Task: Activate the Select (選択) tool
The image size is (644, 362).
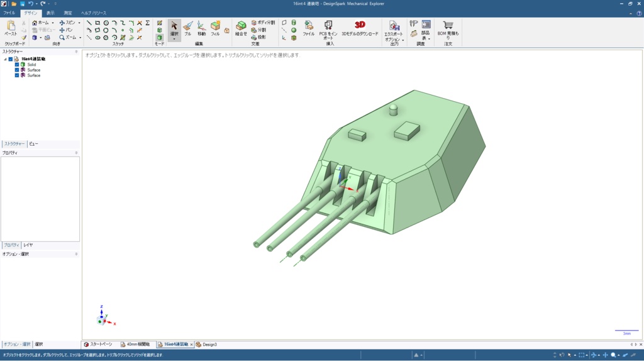Action: pyautogui.click(x=174, y=29)
